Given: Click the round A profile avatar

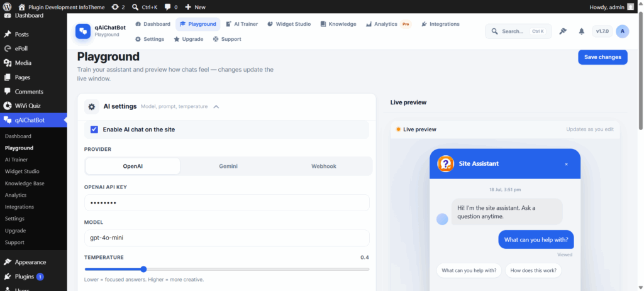Looking at the screenshot, I should (623, 31).
